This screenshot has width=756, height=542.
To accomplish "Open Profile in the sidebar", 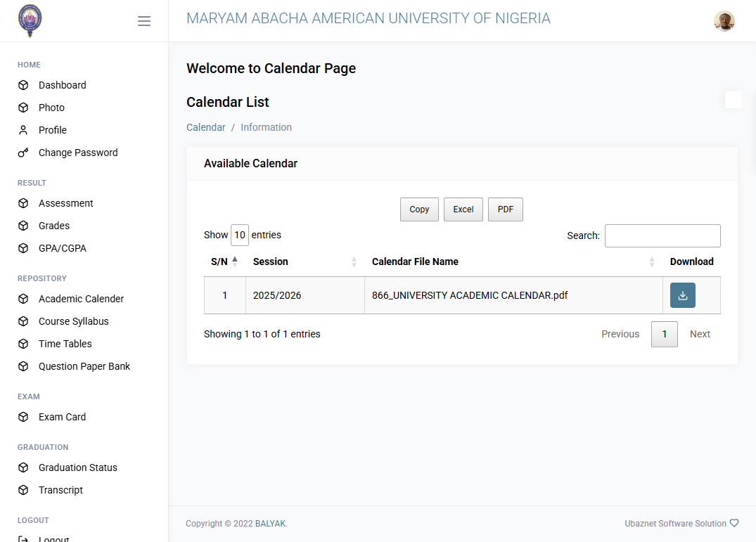I will tap(53, 130).
